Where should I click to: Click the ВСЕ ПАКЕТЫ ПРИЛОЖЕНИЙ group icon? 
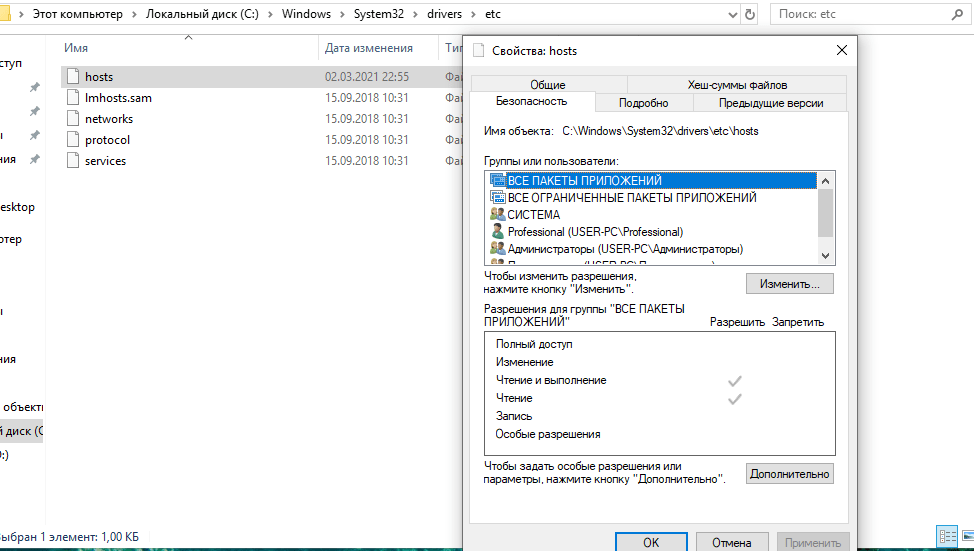tap(498, 180)
